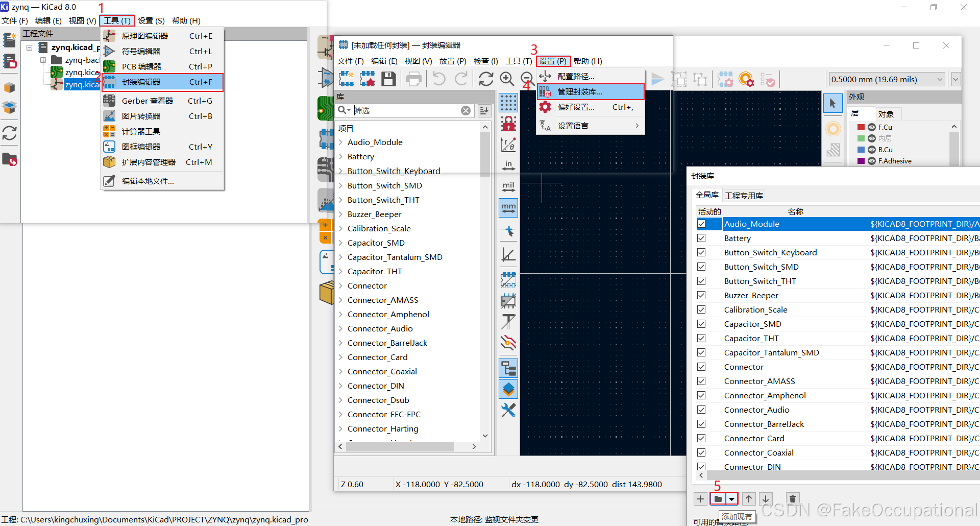The width and height of the screenshot is (980, 526).
Task: Click the trash delete icon in library dialog
Action: click(792, 499)
